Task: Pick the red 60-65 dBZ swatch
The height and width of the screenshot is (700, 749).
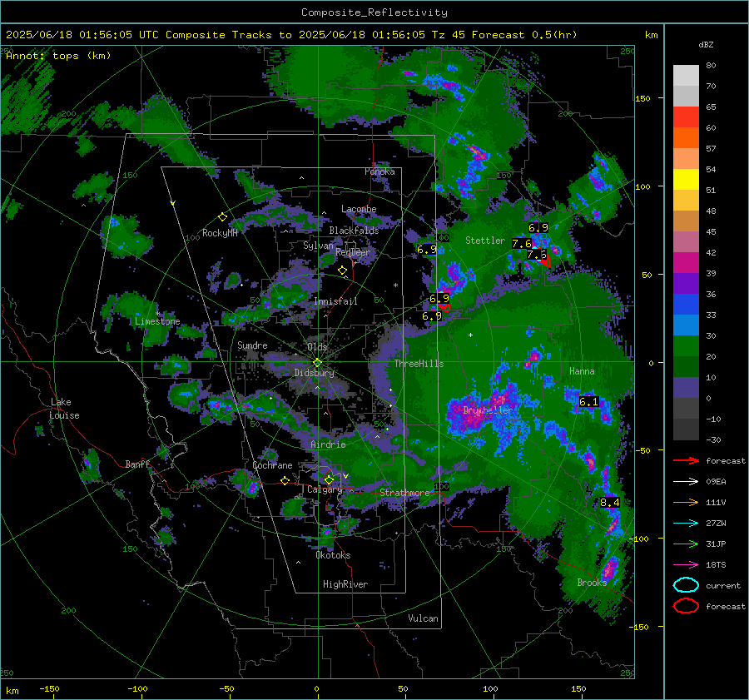Action: [686, 117]
